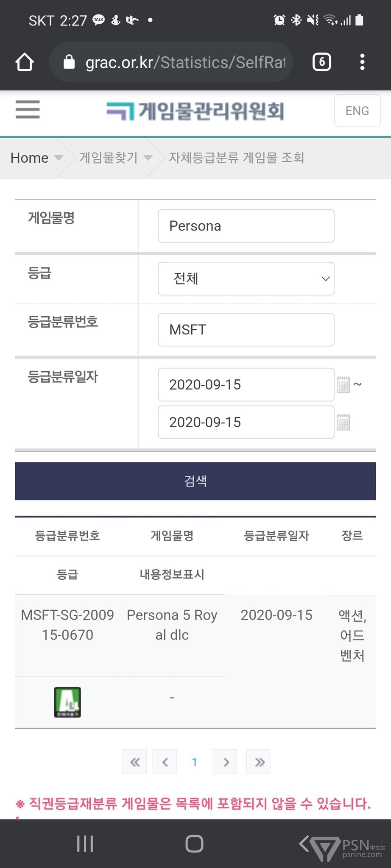The height and width of the screenshot is (868, 391).
Task: Open the start date calendar picker icon
Action: (x=343, y=385)
